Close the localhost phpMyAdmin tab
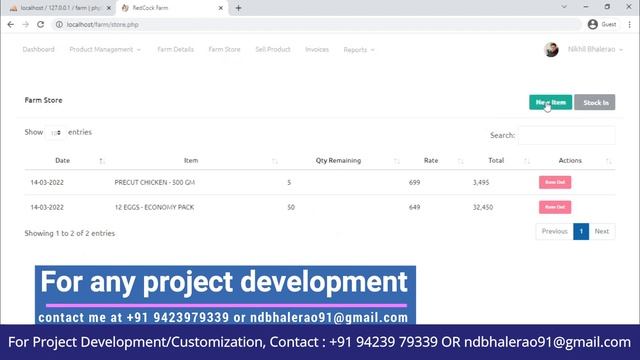This screenshot has width=640, height=360. (109, 8)
